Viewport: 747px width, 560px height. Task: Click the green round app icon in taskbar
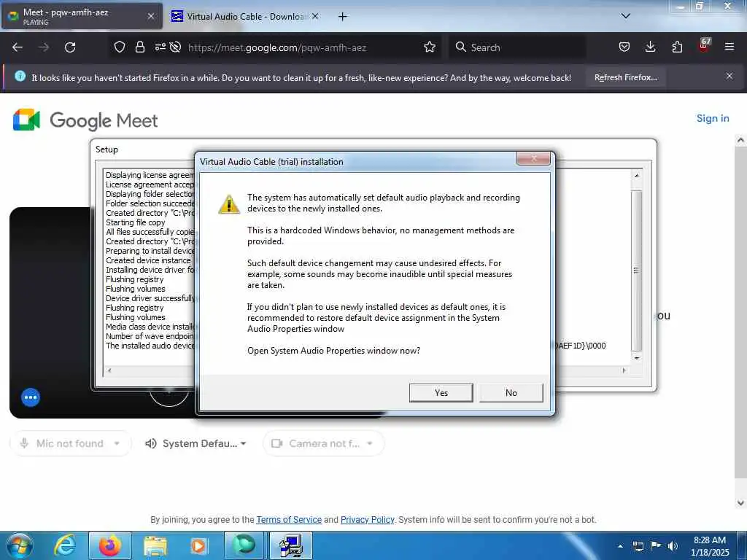(x=244, y=545)
